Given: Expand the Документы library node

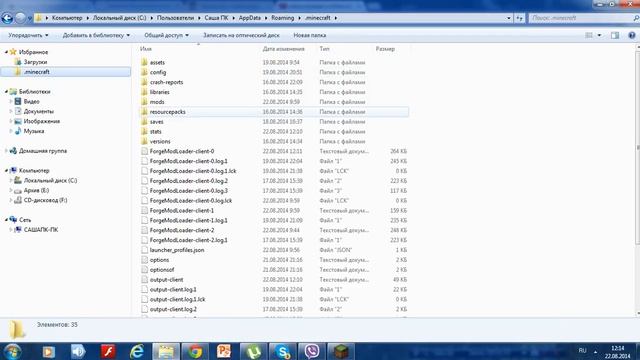Looking at the screenshot, I should coord(11,111).
